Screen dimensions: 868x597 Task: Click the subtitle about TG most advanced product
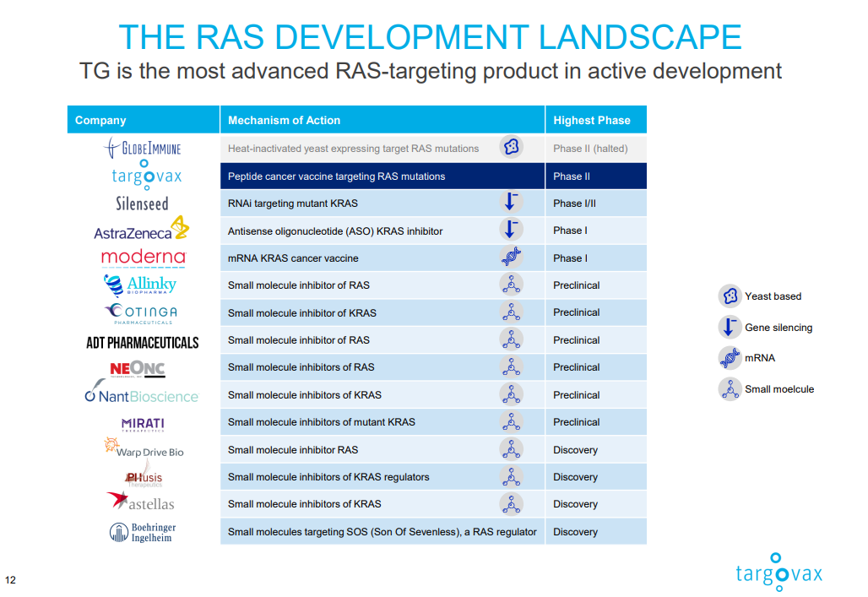430,71
